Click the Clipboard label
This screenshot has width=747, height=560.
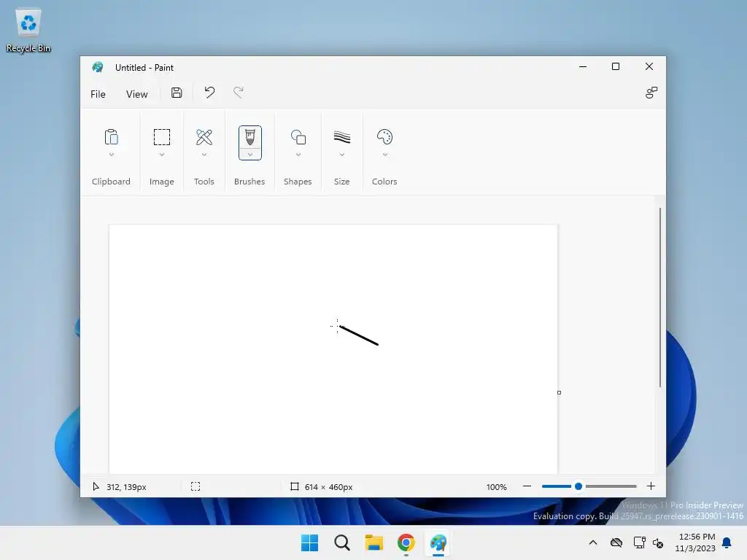(111, 182)
